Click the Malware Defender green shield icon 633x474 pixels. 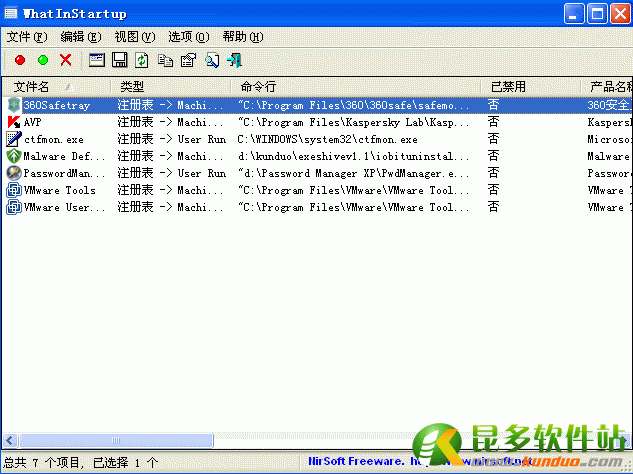coord(14,156)
